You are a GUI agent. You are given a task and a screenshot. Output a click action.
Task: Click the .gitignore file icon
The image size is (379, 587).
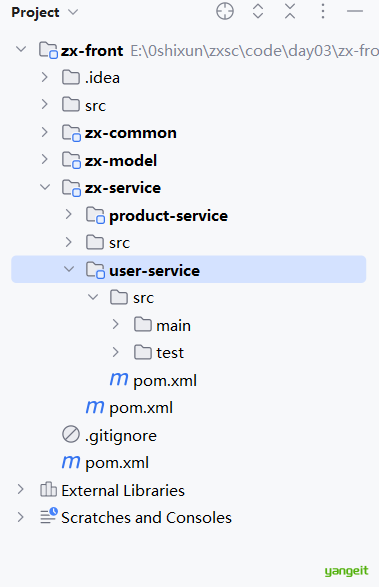tap(71, 434)
